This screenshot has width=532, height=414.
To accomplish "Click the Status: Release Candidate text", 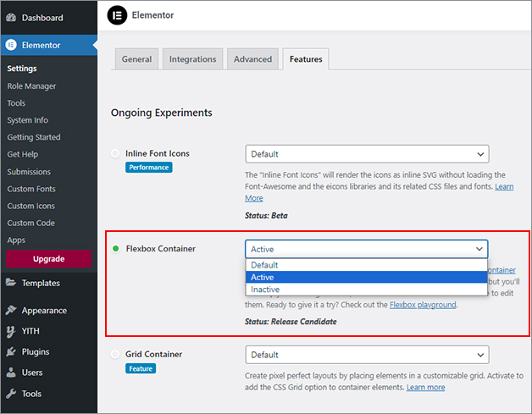I will (291, 322).
